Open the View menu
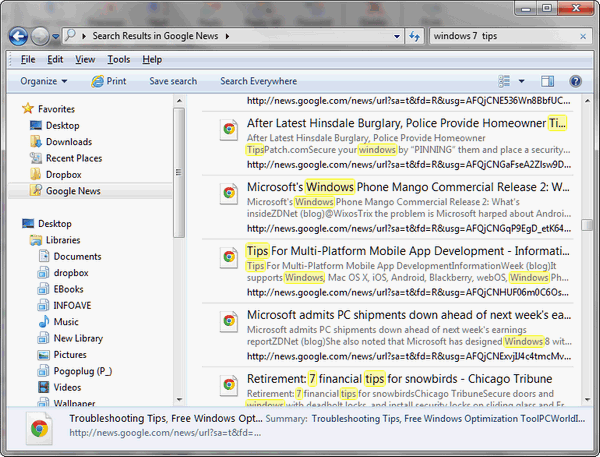600x457 pixels. (85, 59)
